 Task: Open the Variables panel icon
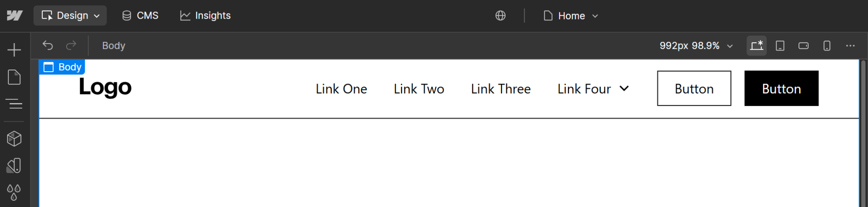[14, 165]
